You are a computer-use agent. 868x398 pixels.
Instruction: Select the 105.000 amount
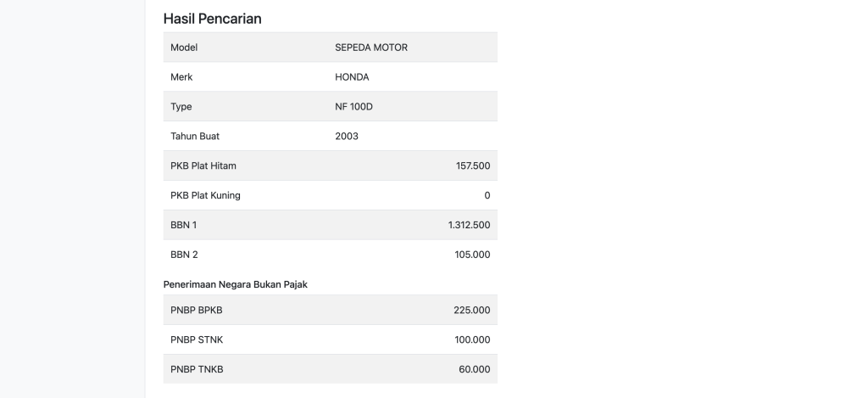[x=473, y=255]
